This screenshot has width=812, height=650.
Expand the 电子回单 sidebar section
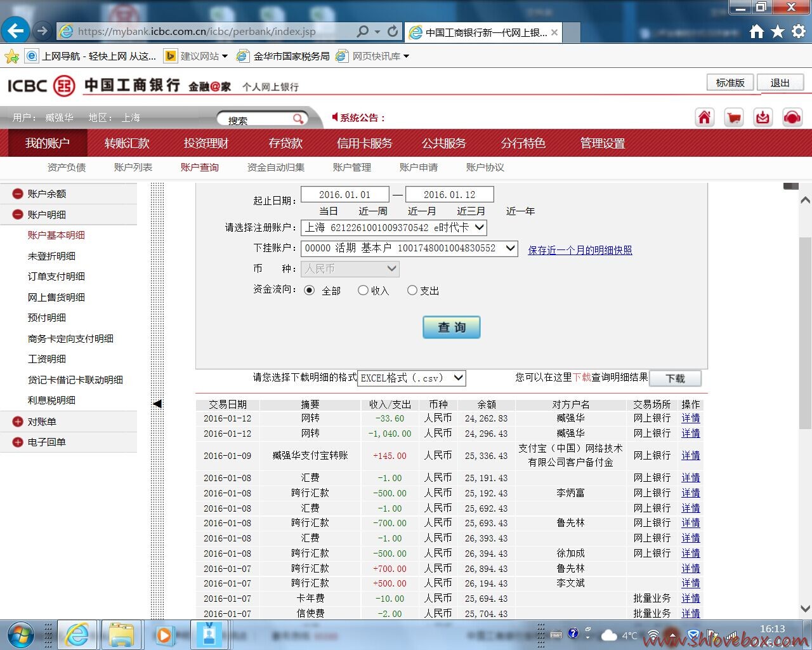[x=18, y=442]
